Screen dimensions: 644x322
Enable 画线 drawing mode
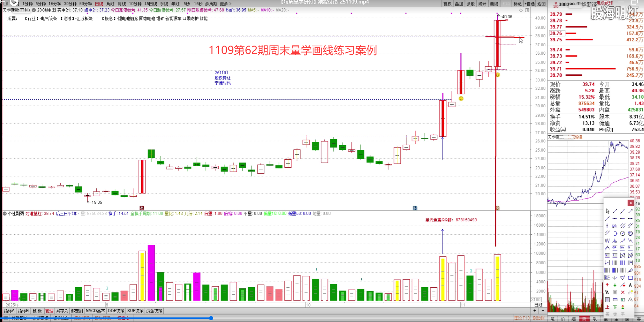pyautogui.click(x=494, y=4)
